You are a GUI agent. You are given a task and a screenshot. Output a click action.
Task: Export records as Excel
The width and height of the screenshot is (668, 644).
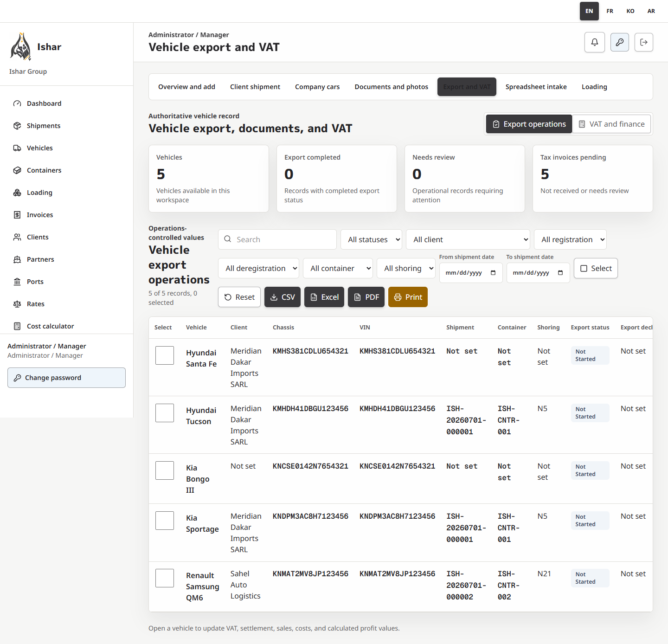[324, 297]
